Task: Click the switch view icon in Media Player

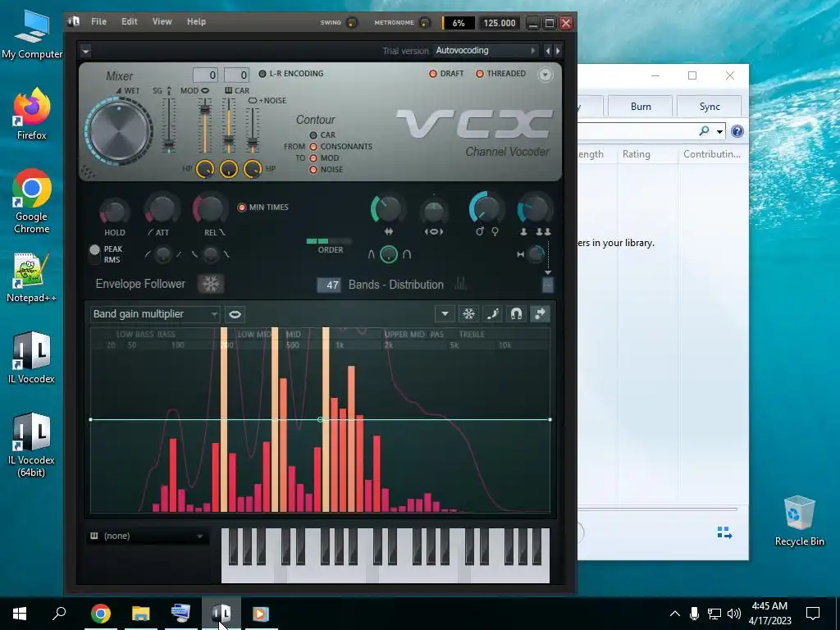Action: point(724,532)
